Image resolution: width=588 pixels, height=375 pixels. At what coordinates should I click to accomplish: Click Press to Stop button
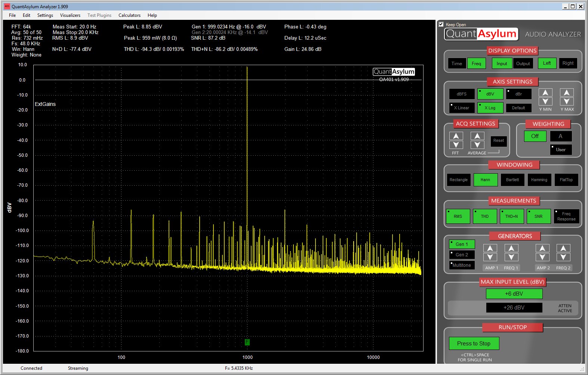pos(474,344)
